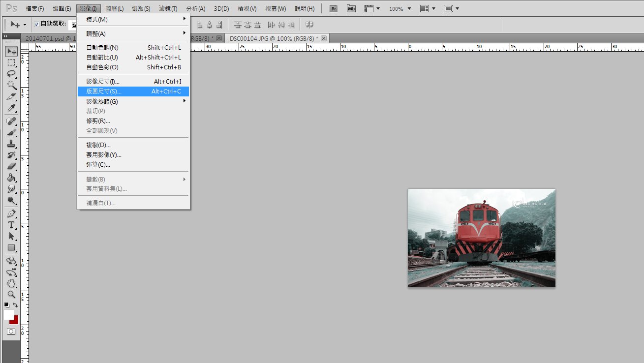
Task: Open the 圖層(L) menu
Action: [x=115, y=9]
